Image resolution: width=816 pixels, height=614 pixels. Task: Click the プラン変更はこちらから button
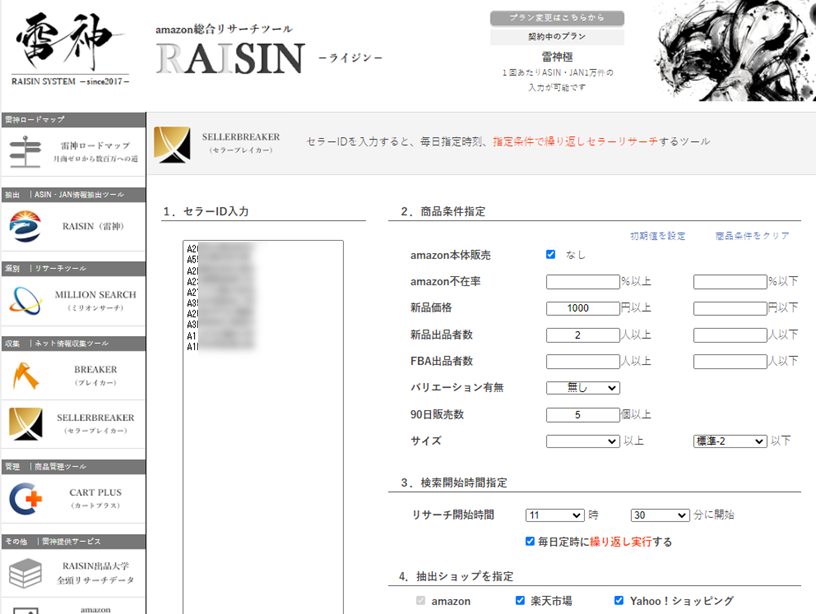pos(557,18)
